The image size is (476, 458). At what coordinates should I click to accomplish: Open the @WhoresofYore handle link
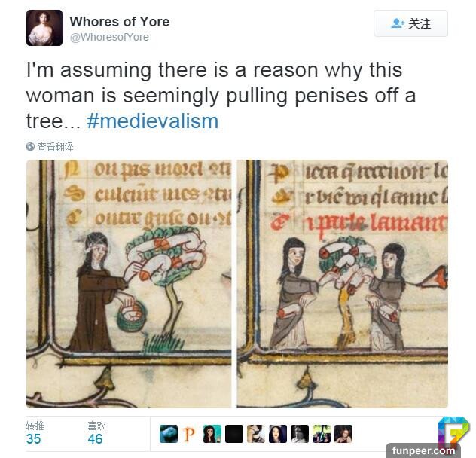(110, 37)
